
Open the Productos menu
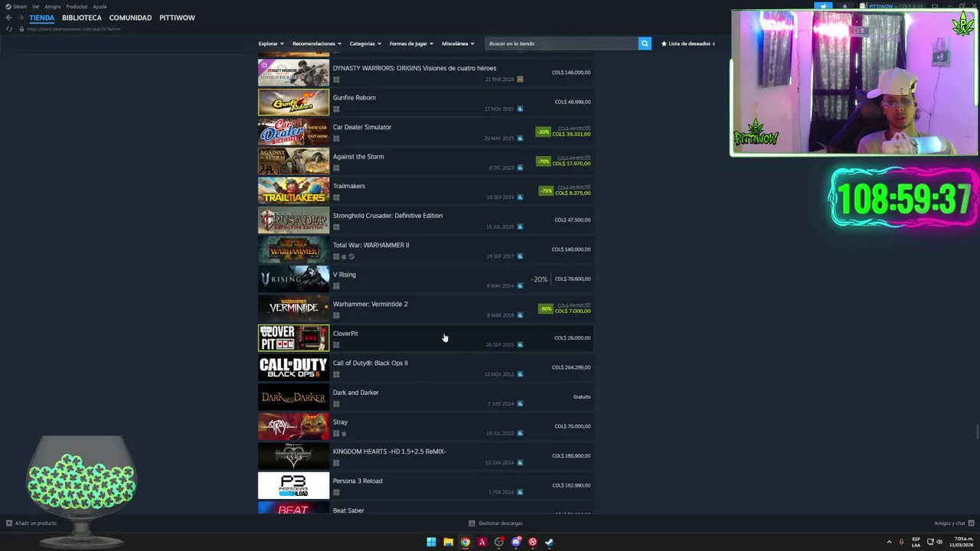point(77,6)
